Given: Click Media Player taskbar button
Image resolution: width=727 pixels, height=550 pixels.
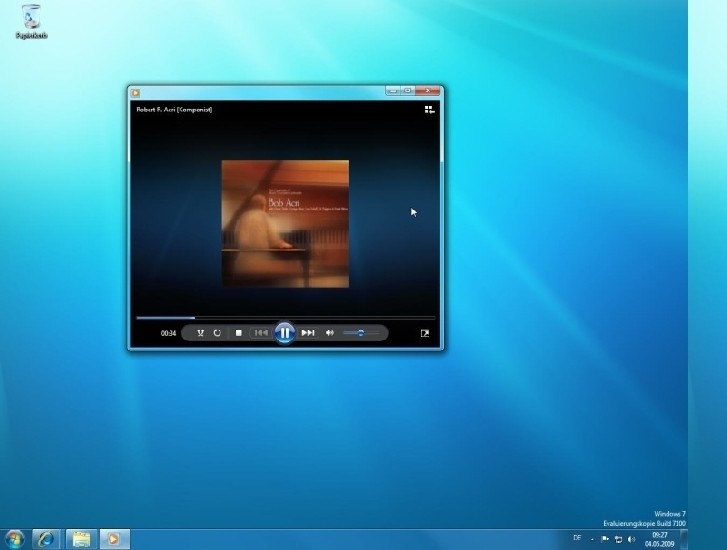Looking at the screenshot, I should pyautogui.click(x=114, y=539).
